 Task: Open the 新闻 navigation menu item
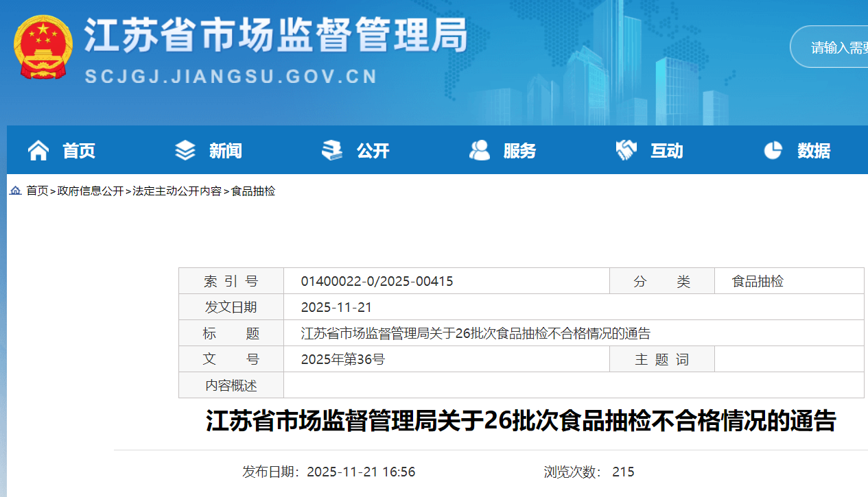[x=226, y=151]
